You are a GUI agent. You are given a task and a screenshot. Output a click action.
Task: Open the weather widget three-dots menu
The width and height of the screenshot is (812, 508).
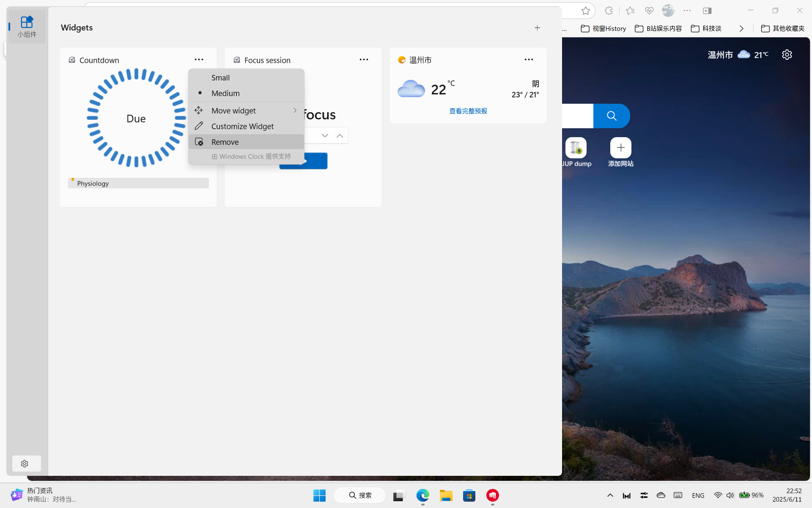point(529,60)
